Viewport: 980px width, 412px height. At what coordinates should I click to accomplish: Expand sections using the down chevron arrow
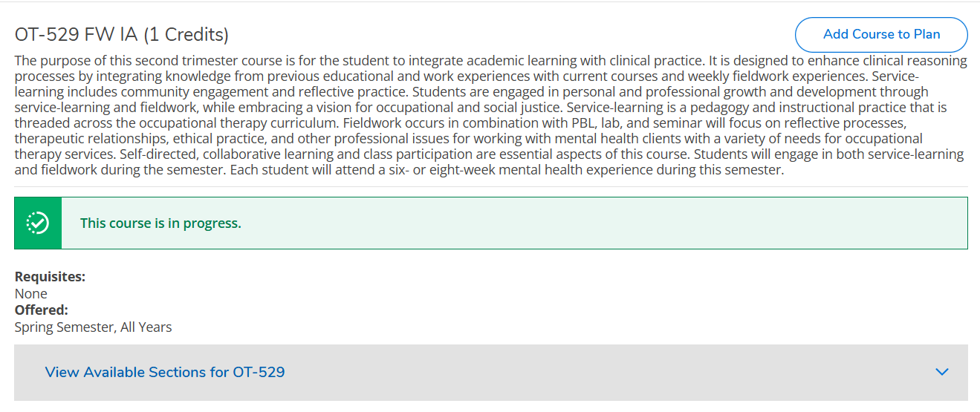click(942, 372)
